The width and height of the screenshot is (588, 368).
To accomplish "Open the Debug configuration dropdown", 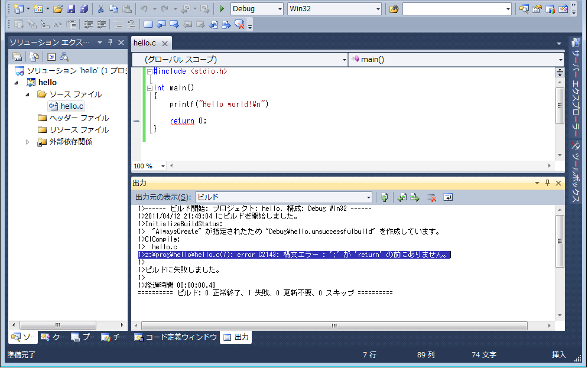I will tap(280, 9).
